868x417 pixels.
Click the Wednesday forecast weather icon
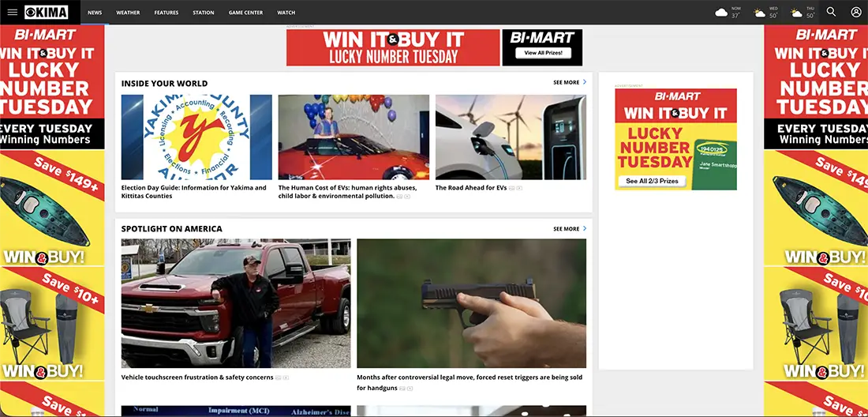pos(759,12)
